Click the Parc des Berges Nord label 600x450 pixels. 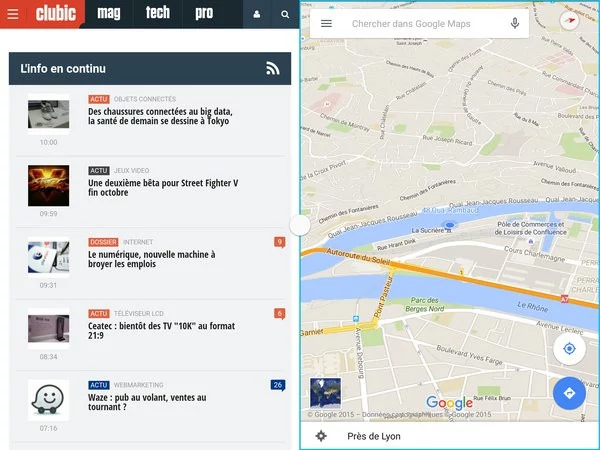pyautogui.click(x=425, y=304)
